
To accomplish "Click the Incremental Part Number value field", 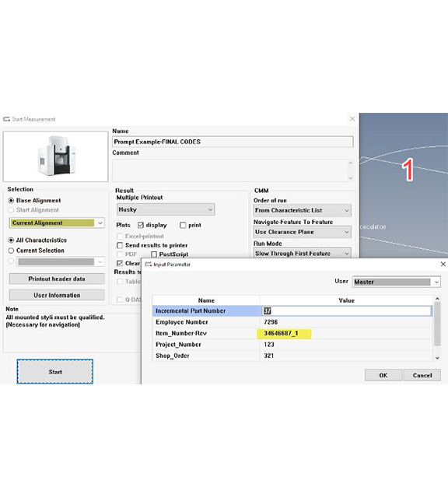I will [x=347, y=311].
